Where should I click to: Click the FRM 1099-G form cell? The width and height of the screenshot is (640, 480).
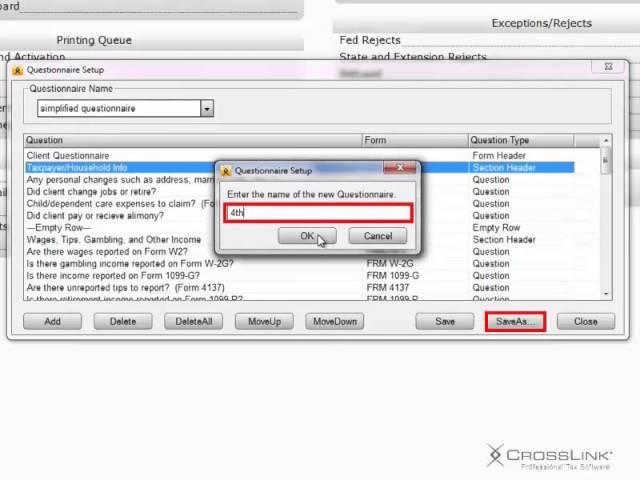pos(393,276)
